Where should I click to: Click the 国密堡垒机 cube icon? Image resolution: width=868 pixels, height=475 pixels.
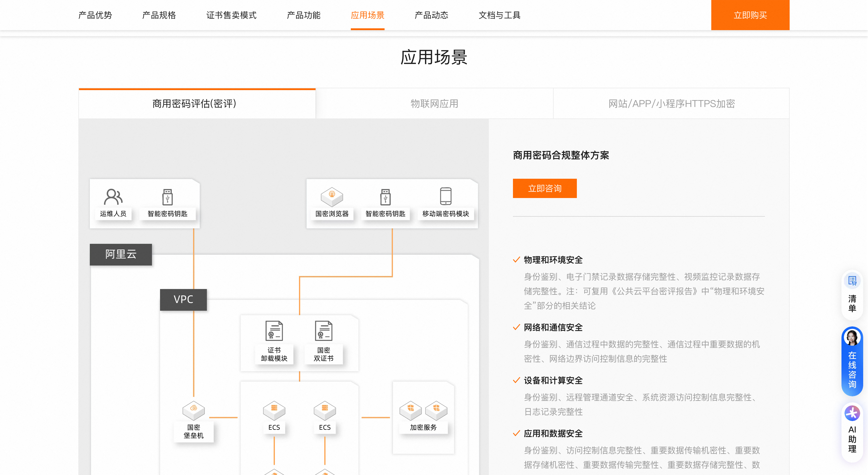pos(193,410)
